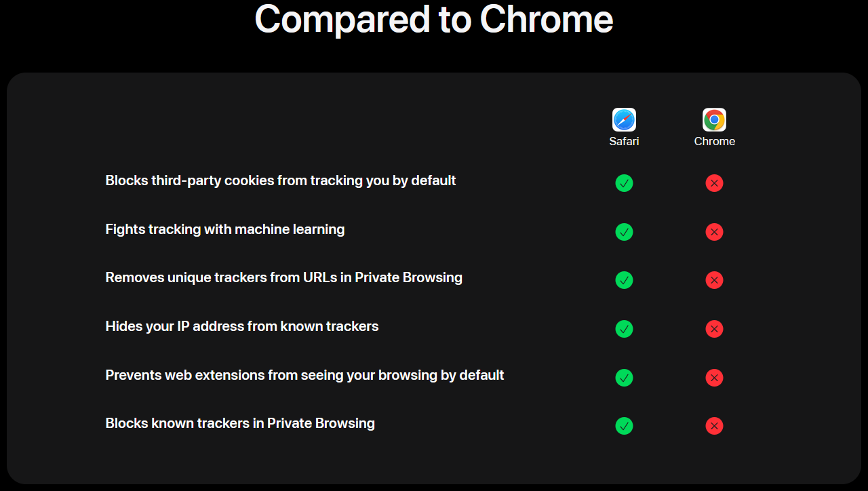The width and height of the screenshot is (868, 491).
Task: Click Safari's green check for machine learning
Action: point(624,232)
